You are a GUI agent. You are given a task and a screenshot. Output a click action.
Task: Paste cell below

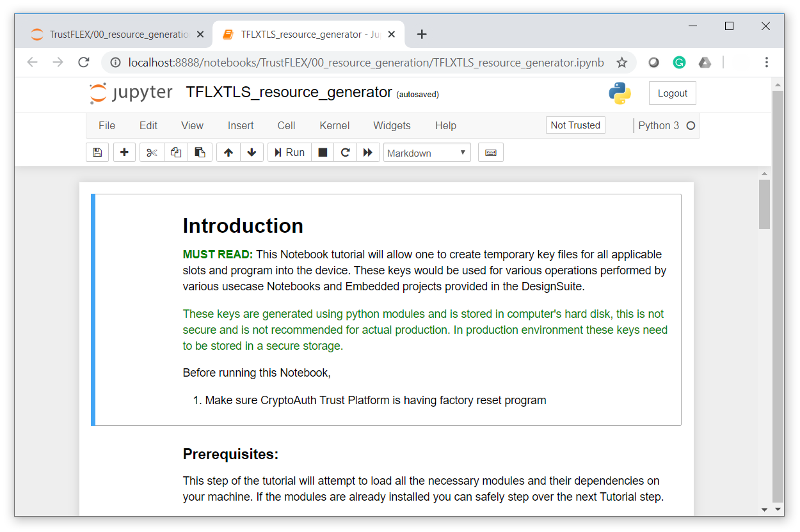tap(200, 152)
